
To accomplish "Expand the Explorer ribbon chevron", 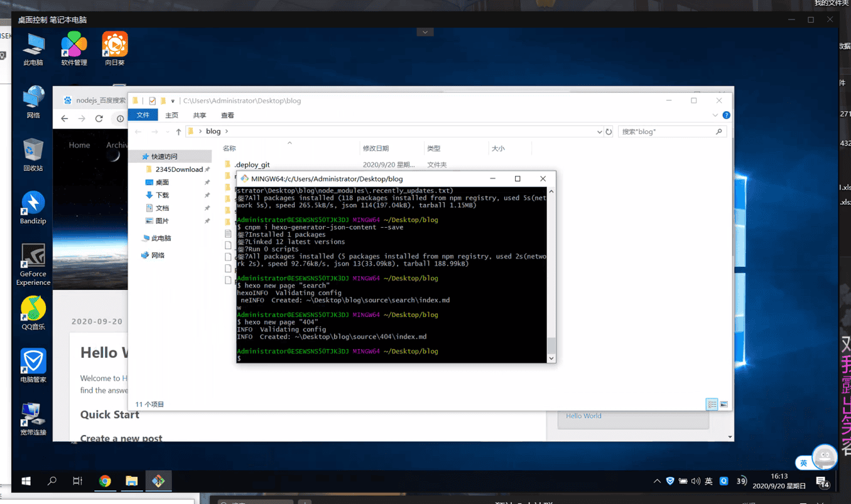I will point(715,115).
